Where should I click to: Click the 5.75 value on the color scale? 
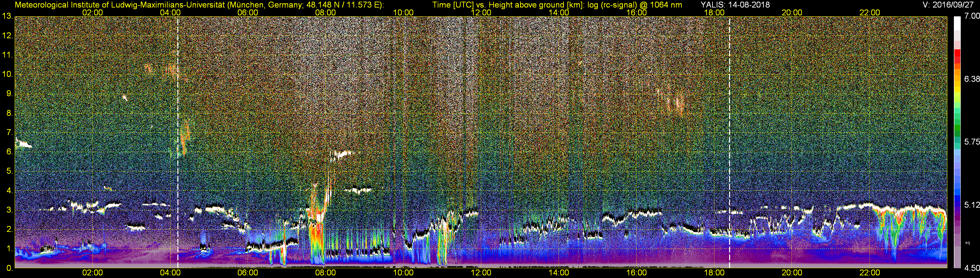point(972,142)
